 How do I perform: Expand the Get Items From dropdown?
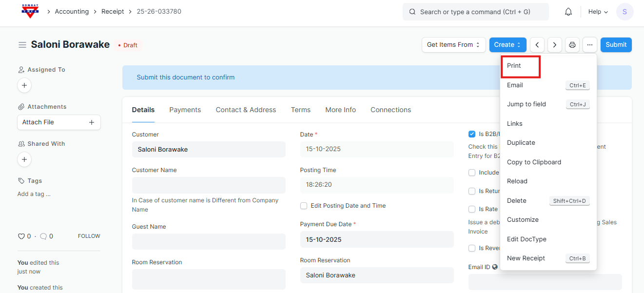[453, 45]
